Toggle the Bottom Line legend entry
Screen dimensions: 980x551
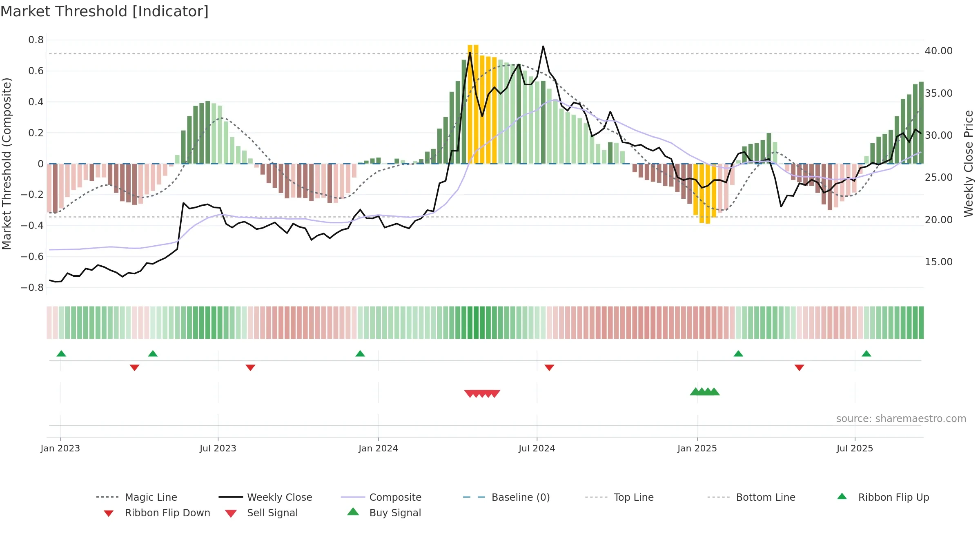click(x=751, y=497)
